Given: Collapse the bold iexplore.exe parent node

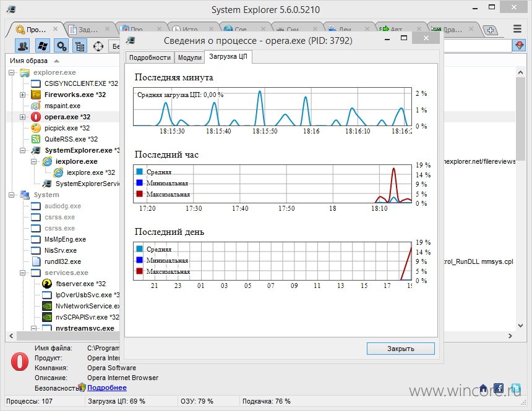Looking at the screenshot, I should 33,161.
